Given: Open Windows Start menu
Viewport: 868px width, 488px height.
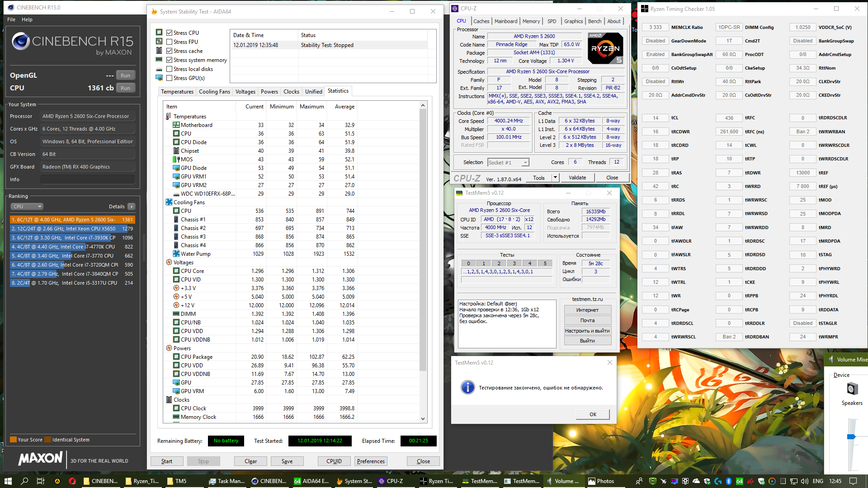Looking at the screenshot, I should 8,481.
